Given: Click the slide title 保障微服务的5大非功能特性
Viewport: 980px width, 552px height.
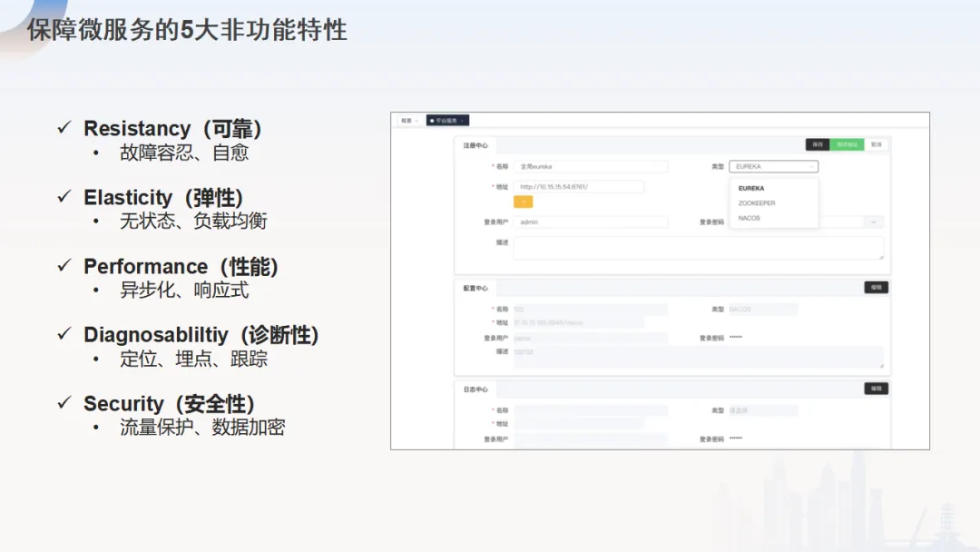Looking at the screenshot, I should click(187, 30).
